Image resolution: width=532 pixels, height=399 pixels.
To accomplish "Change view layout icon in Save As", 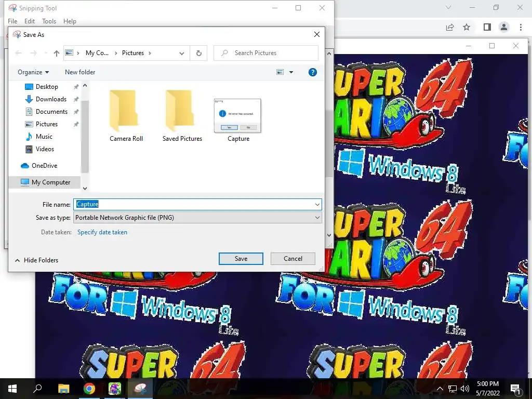I will 280,72.
